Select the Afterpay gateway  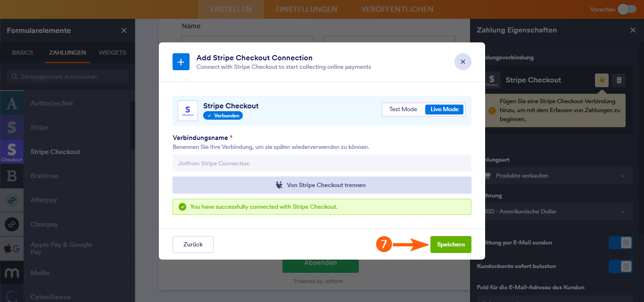pyautogui.click(x=43, y=200)
